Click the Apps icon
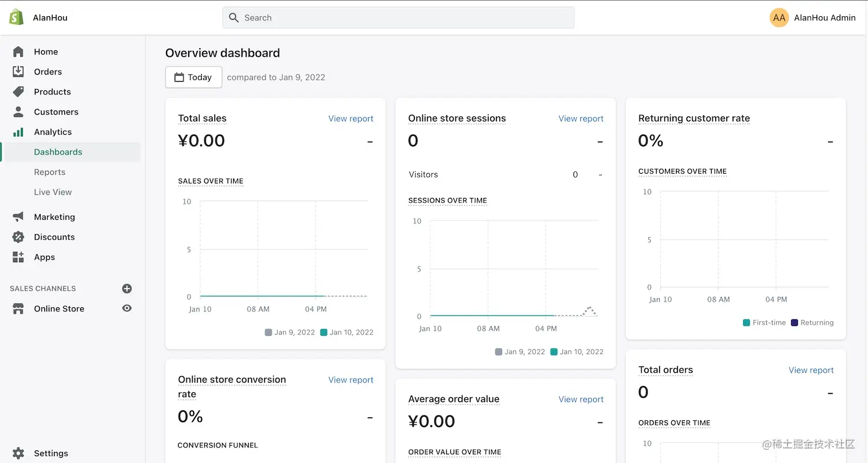The image size is (868, 463). (18, 257)
